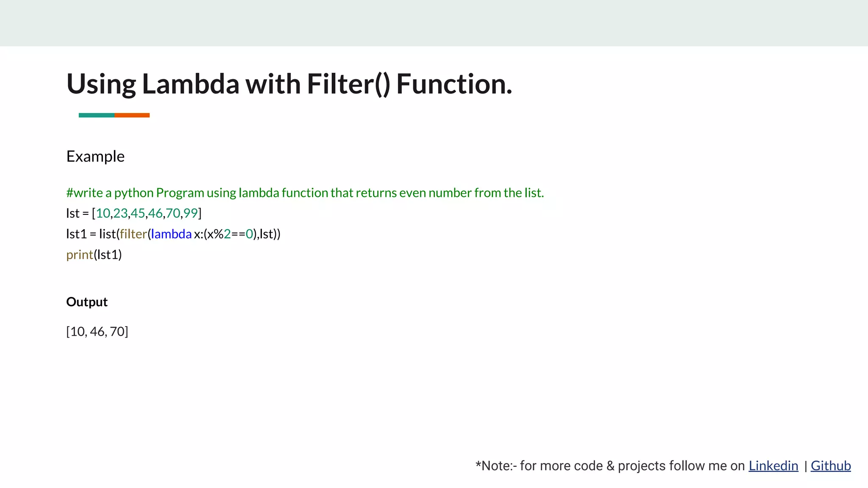This screenshot has height=488, width=868.
Task: Click the bold "Output" heading
Action: tap(87, 302)
